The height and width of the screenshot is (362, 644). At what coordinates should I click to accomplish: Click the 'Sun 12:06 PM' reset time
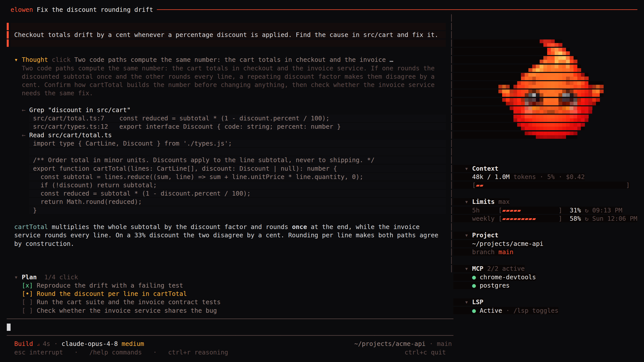[x=615, y=219]
